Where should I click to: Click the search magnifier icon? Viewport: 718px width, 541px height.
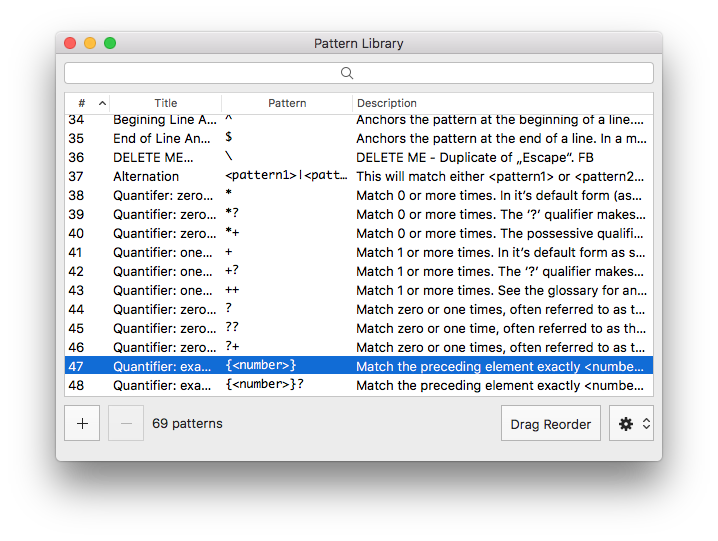347,73
